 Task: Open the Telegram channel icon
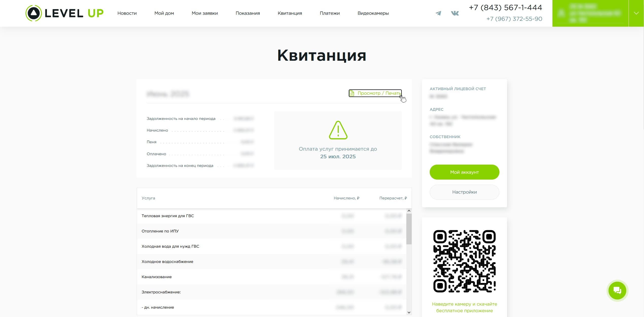(438, 13)
